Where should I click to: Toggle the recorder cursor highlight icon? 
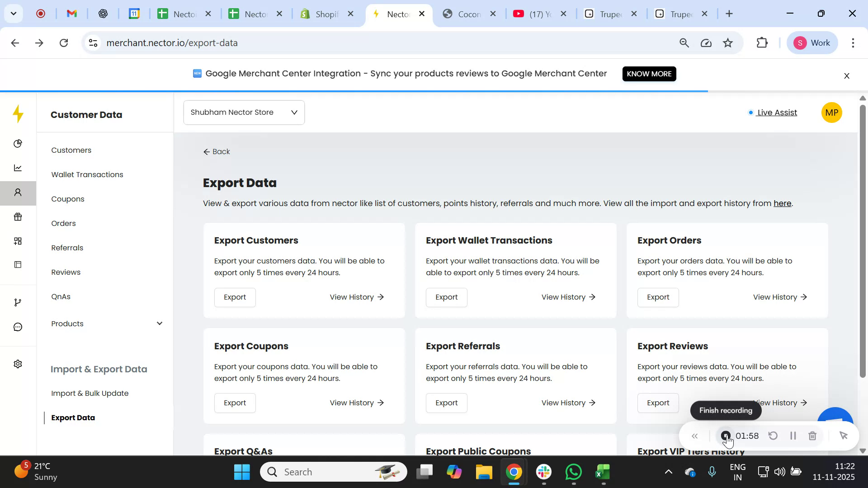click(x=843, y=436)
